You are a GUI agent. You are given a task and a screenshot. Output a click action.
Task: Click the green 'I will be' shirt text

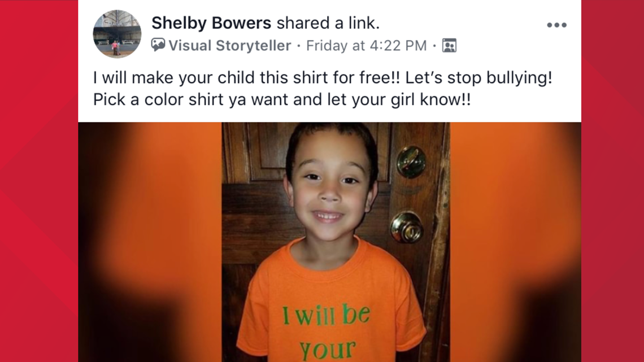coord(327,315)
